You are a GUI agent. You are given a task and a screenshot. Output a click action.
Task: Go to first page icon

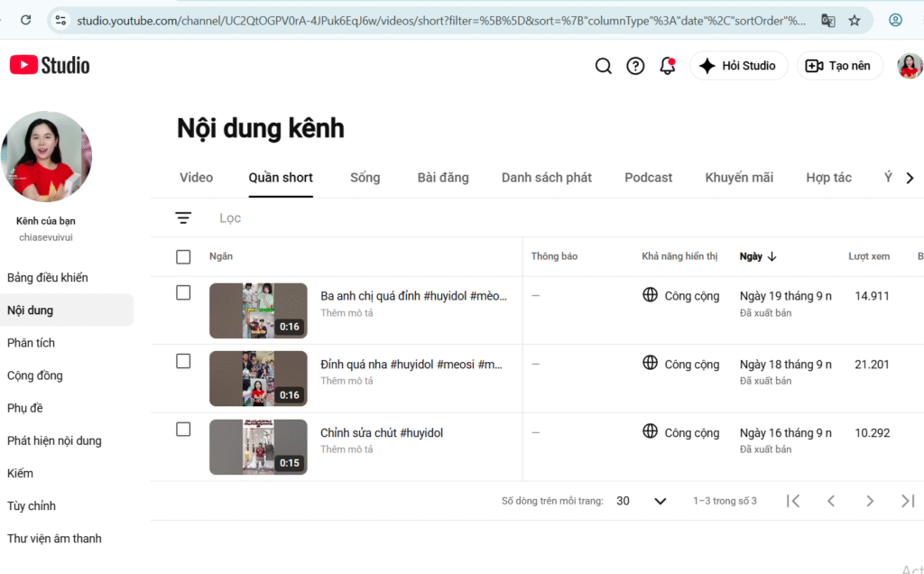(793, 501)
